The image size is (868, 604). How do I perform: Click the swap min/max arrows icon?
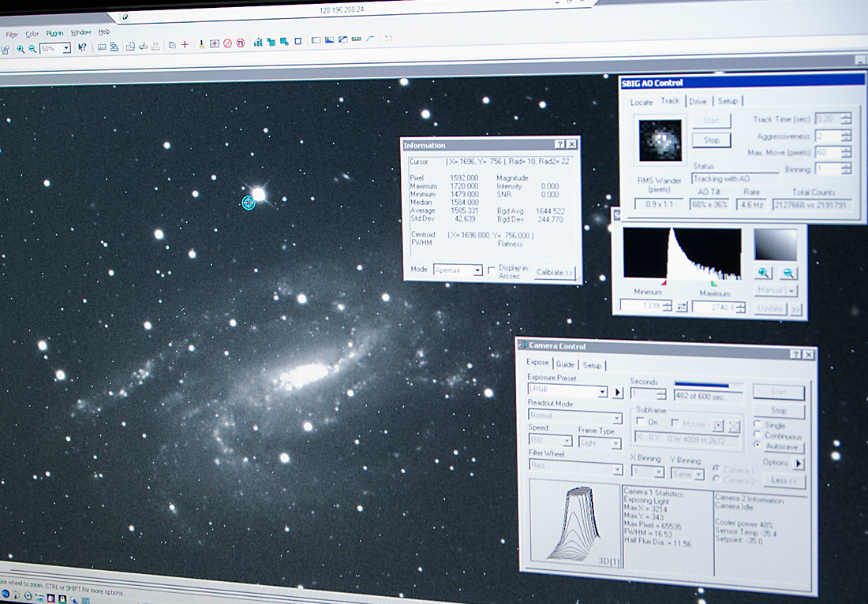click(x=683, y=306)
